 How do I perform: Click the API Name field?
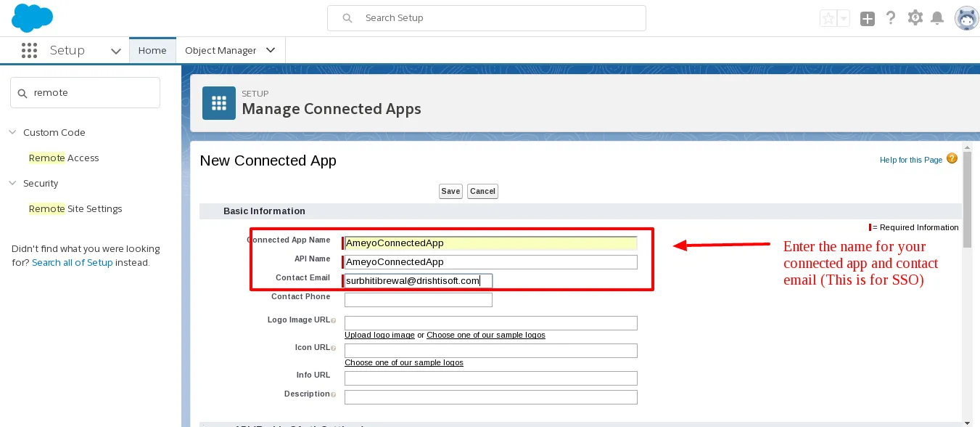(491, 262)
